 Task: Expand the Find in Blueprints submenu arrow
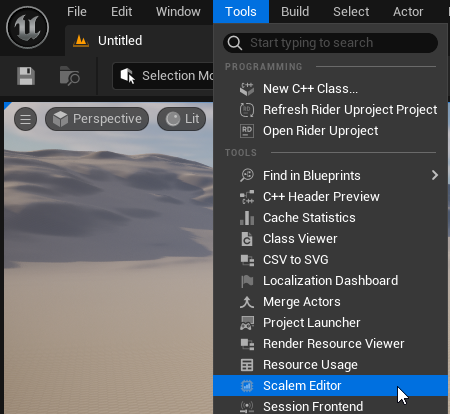click(x=435, y=175)
